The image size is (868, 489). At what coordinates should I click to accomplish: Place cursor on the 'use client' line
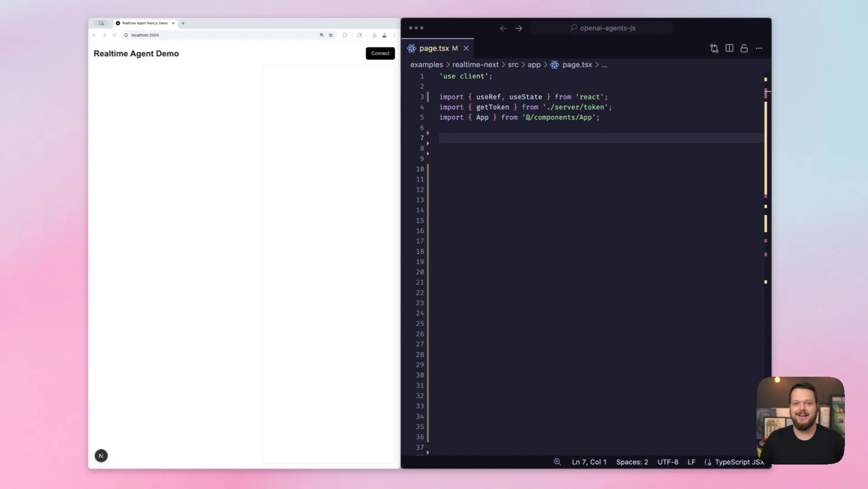point(466,76)
